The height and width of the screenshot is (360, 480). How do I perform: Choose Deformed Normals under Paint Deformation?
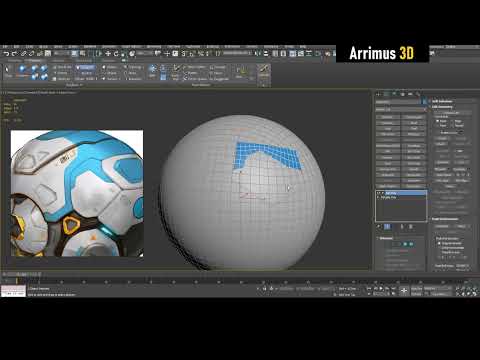coord(439,248)
